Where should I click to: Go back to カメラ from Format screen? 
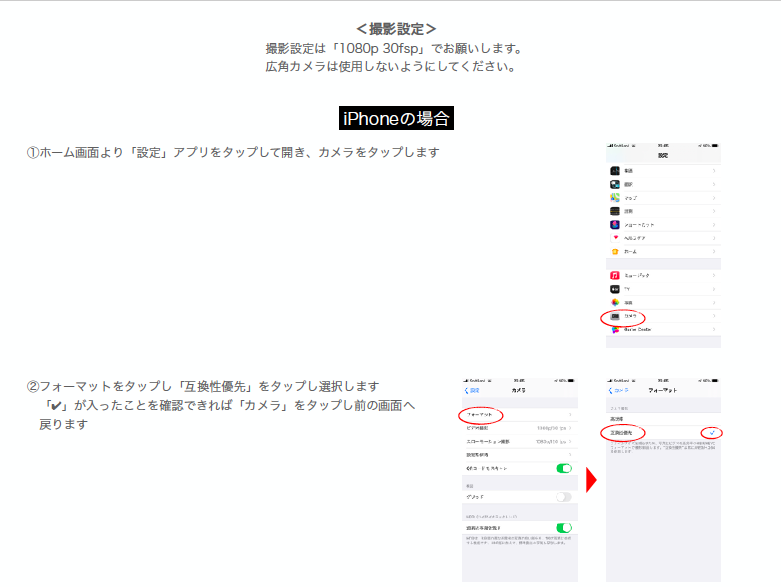tap(619, 390)
